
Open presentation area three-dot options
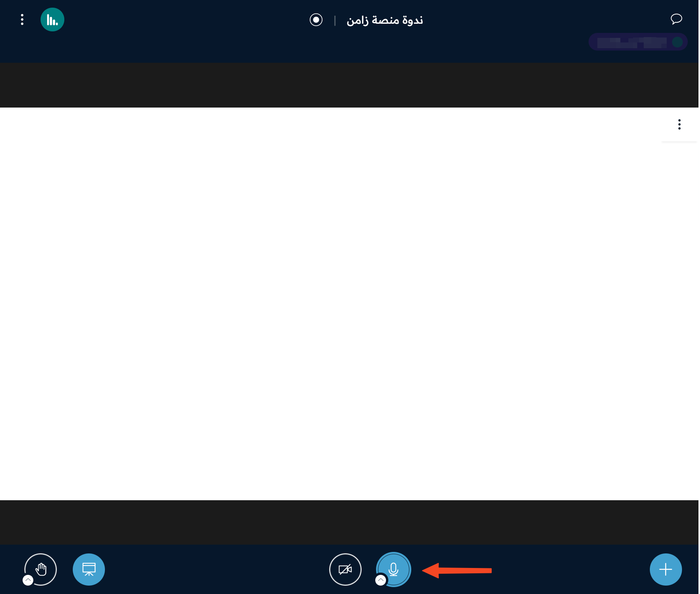679,124
